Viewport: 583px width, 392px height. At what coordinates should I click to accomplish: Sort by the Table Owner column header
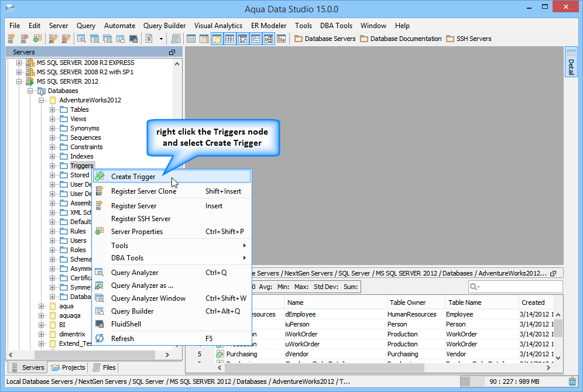point(416,302)
